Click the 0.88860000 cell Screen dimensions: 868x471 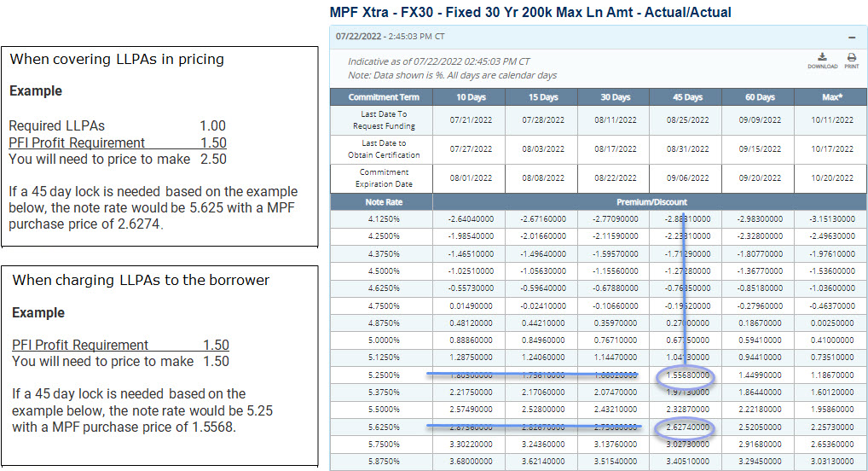point(471,340)
